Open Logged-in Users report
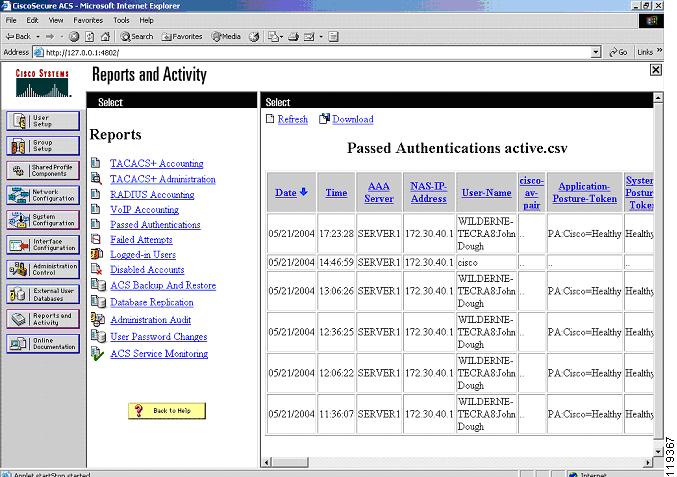The height and width of the screenshot is (477, 677). [143, 255]
